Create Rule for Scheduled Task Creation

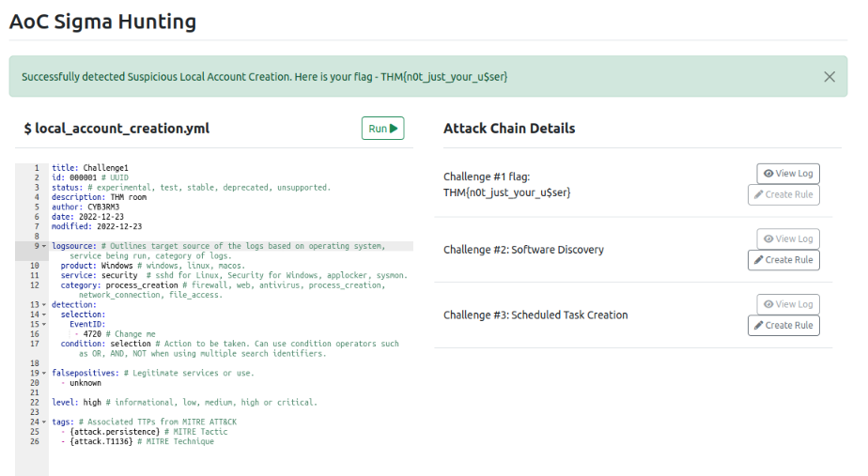coord(783,326)
